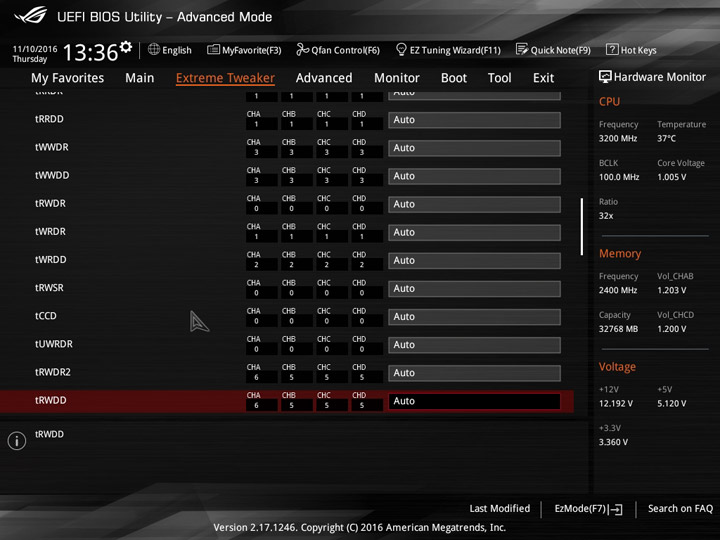Select the tWWDR setting label

pyautogui.click(x=51, y=147)
